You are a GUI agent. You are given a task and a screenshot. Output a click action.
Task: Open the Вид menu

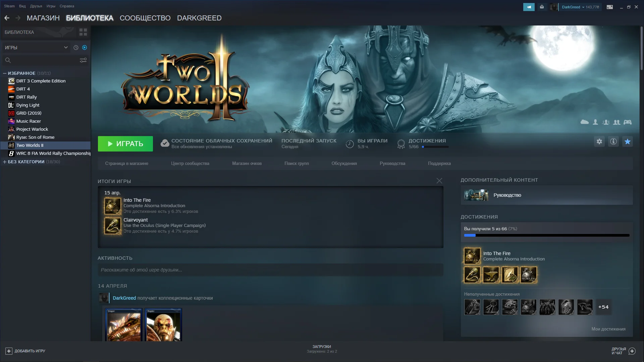click(x=22, y=6)
